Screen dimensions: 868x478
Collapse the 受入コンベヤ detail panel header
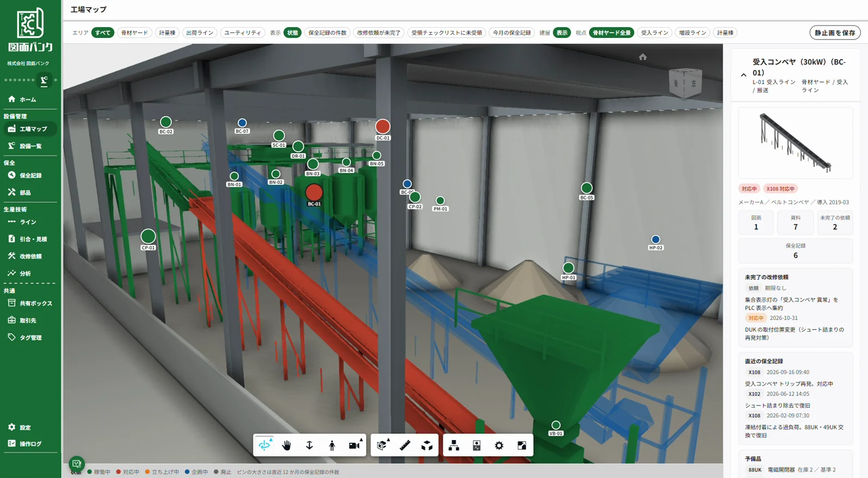(743, 75)
